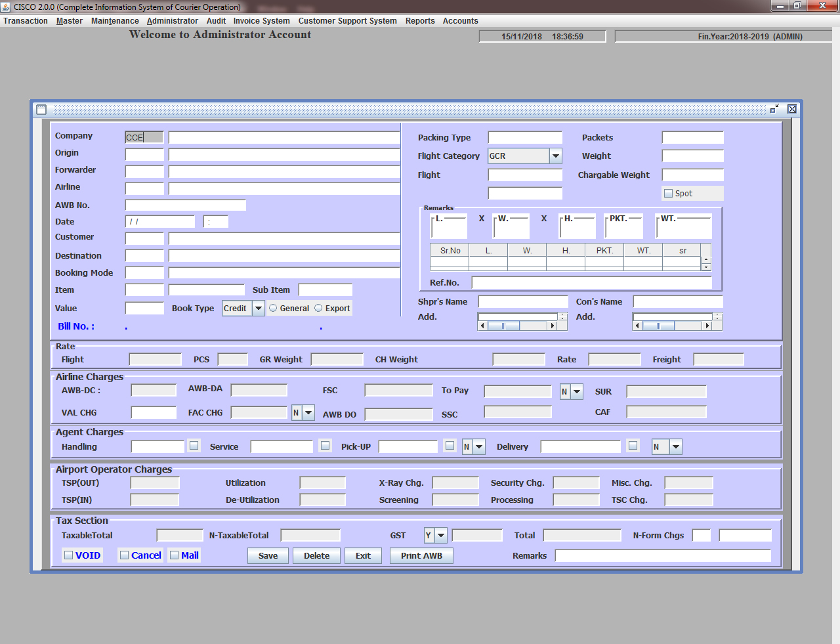Click inside the AWB No. input field
This screenshot has width=840, height=644.
[x=186, y=205]
